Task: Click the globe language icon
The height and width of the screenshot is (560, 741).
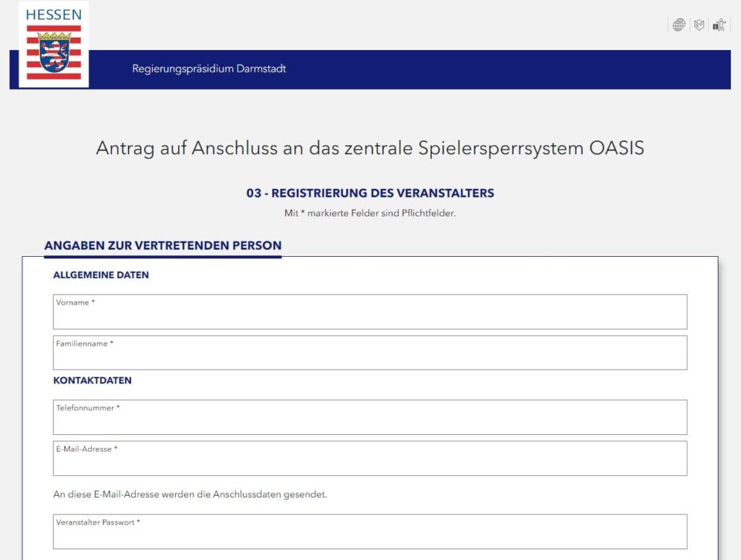Action: tap(679, 25)
